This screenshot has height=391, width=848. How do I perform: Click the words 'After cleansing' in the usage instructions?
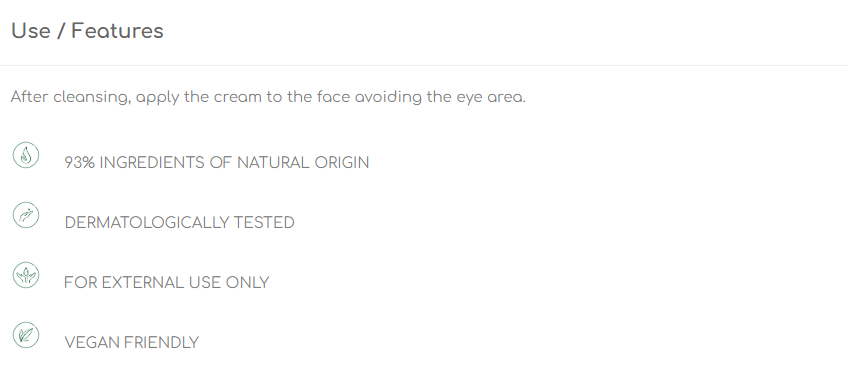(x=70, y=97)
